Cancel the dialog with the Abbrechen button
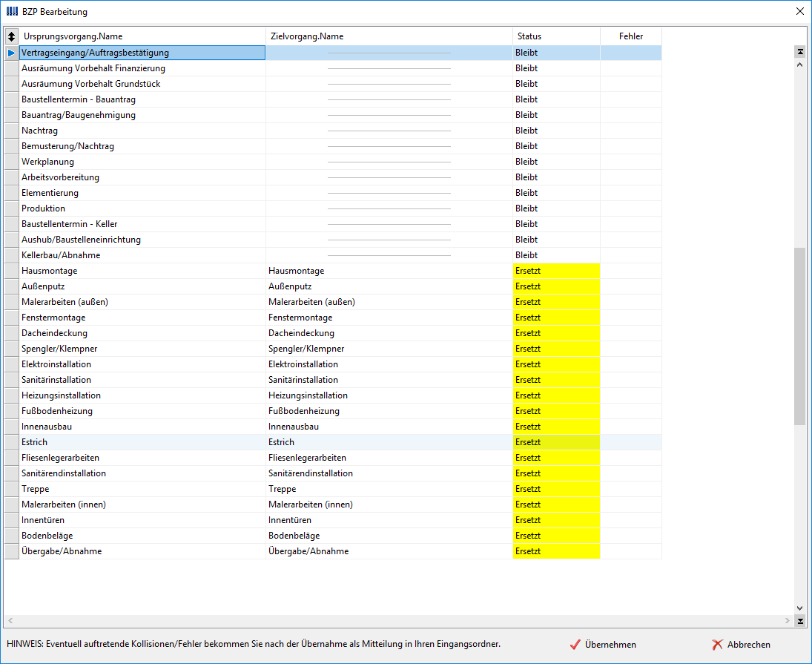 [x=741, y=644]
